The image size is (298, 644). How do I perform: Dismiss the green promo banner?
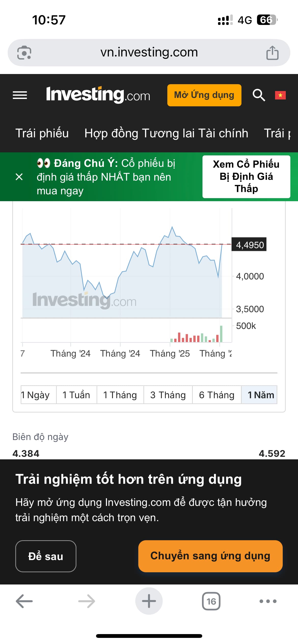[x=19, y=177]
